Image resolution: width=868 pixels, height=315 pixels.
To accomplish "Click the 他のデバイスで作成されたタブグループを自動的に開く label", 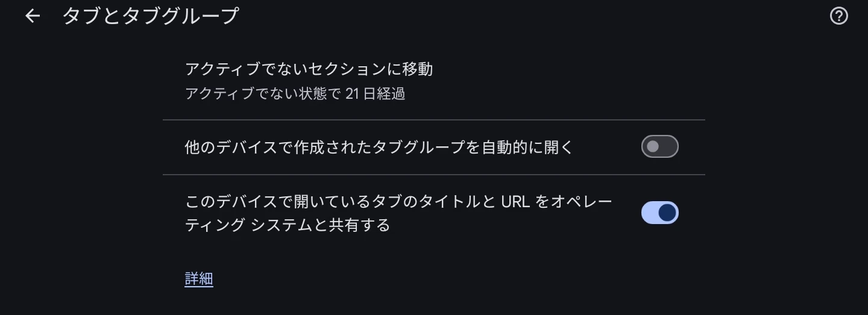I will click(x=379, y=147).
